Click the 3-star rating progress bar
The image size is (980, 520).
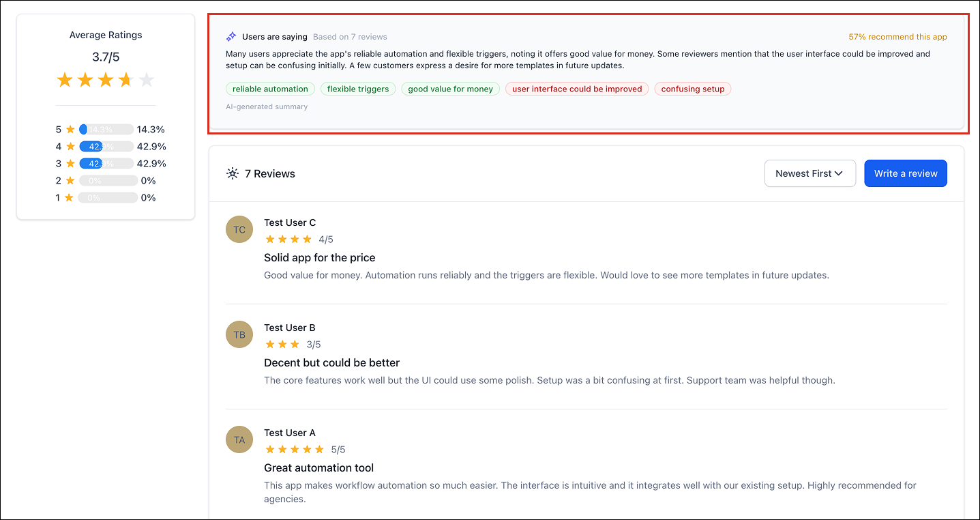point(106,163)
